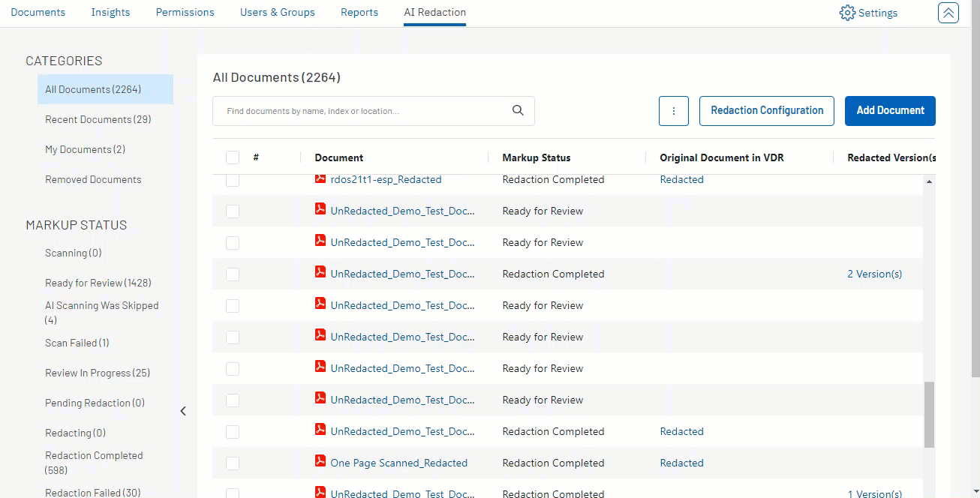This screenshot has height=498, width=980.
Task: Click the Redacted Version(s) column header
Action: (x=891, y=157)
